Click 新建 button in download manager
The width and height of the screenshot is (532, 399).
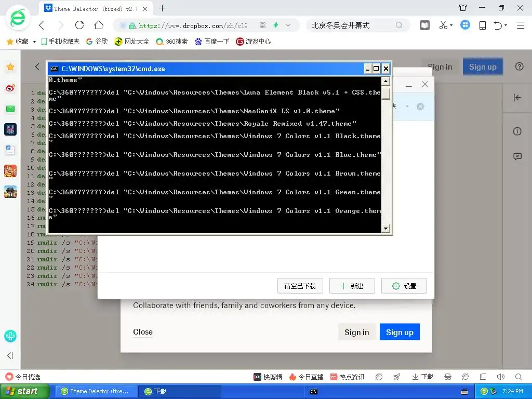coord(352,286)
